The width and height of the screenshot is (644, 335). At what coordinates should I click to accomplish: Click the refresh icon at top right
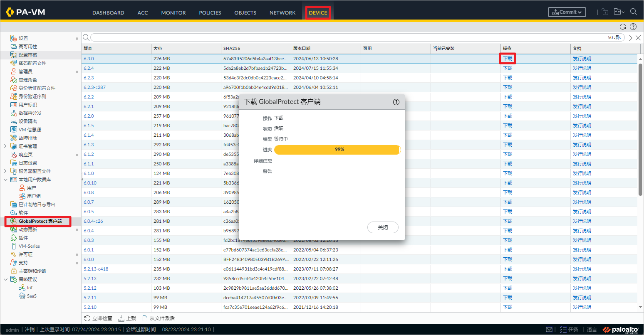coord(623,27)
